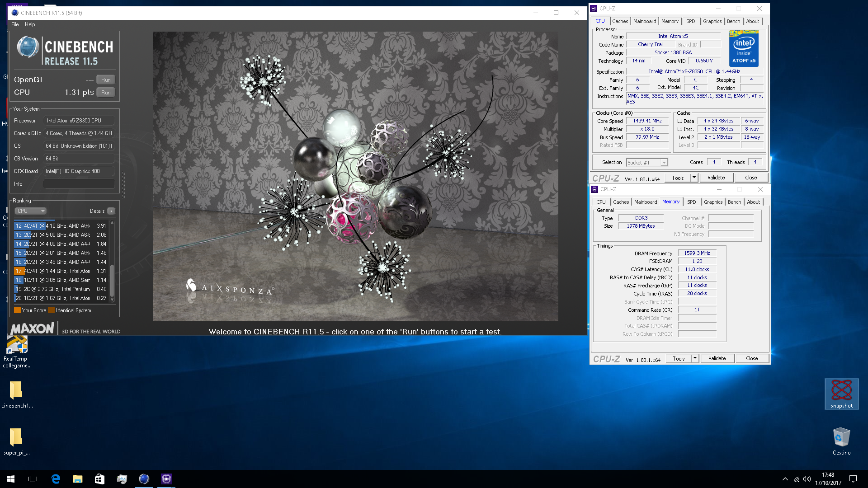Open Task View from the taskbar
The image size is (868, 488).
pos(33,479)
